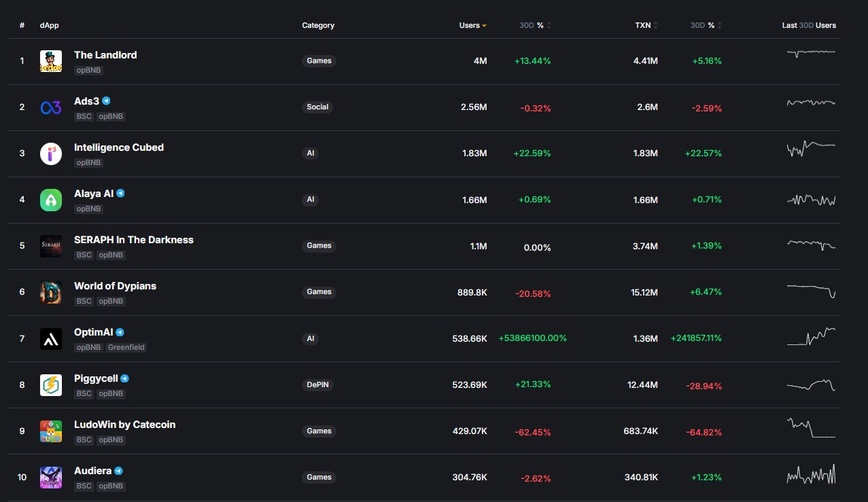Click The Landlord app logo icon
The image size is (868, 502).
tap(51, 61)
